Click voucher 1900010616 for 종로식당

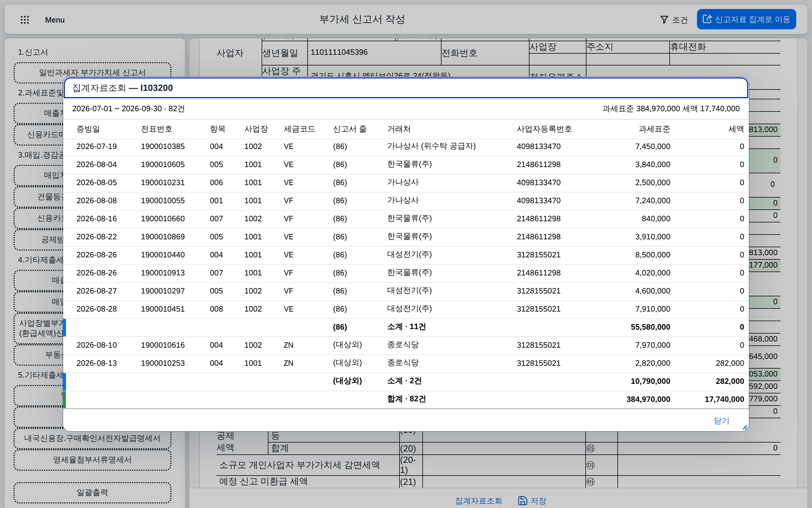[163, 345]
